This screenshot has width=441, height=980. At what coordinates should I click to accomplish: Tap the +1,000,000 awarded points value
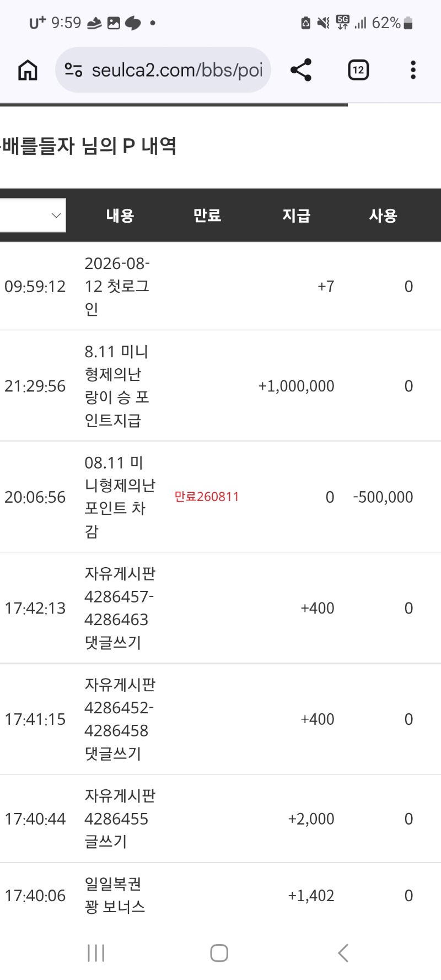point(296,386)
